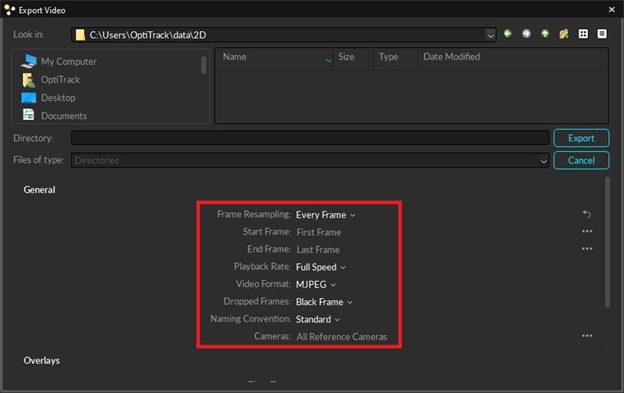Image resolution: width=624 pixels, height=393 pixels.
Task: Click the green Back arrow icon
Action: click(x=507, y=34)
